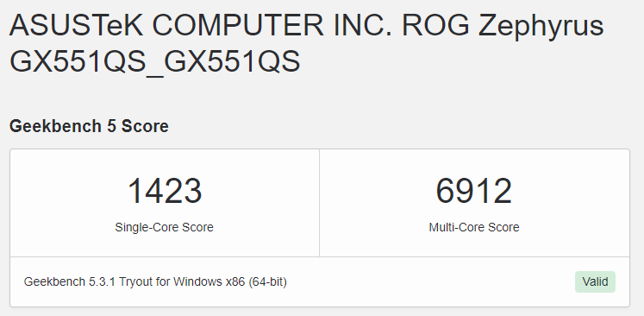Viewport: 644px width, 316px height.
Task: Click the word ASUSTeK in title
Action: pos(77,26)
